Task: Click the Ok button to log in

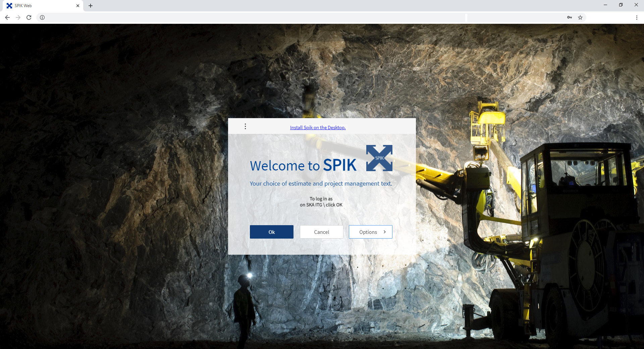Action: coord(271,232)
